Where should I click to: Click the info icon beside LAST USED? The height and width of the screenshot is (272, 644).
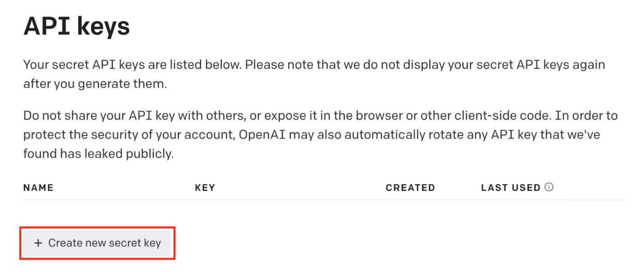coord(549,187)
